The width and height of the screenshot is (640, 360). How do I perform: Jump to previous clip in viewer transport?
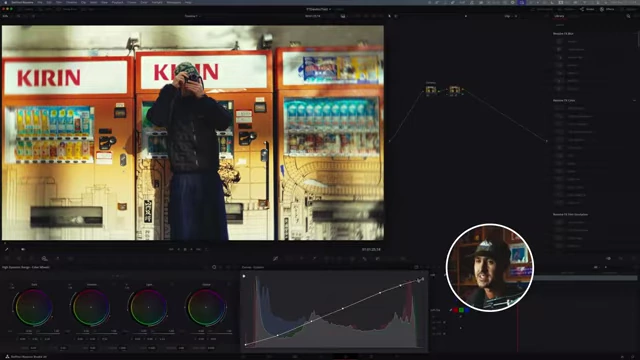click(171, 249)
